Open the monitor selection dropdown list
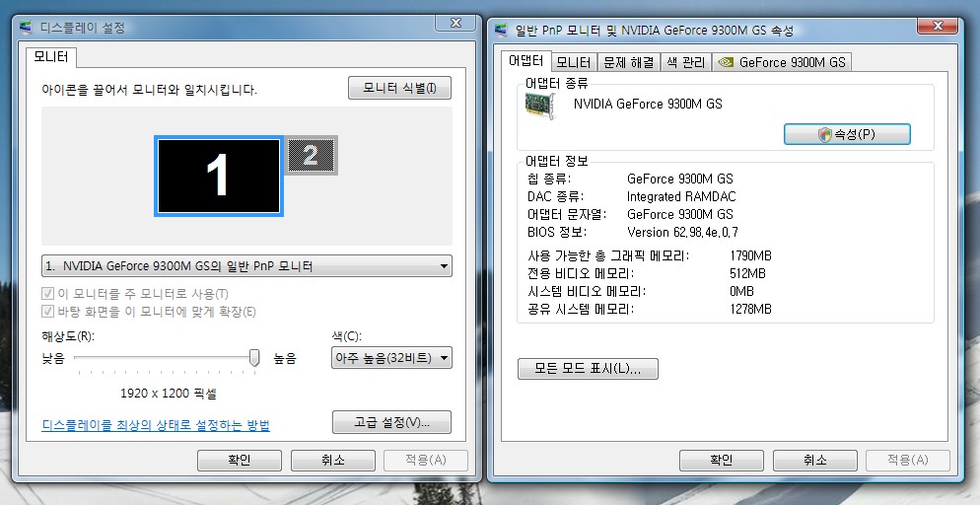Screen dimensions: 980x505 click(246, 266)
